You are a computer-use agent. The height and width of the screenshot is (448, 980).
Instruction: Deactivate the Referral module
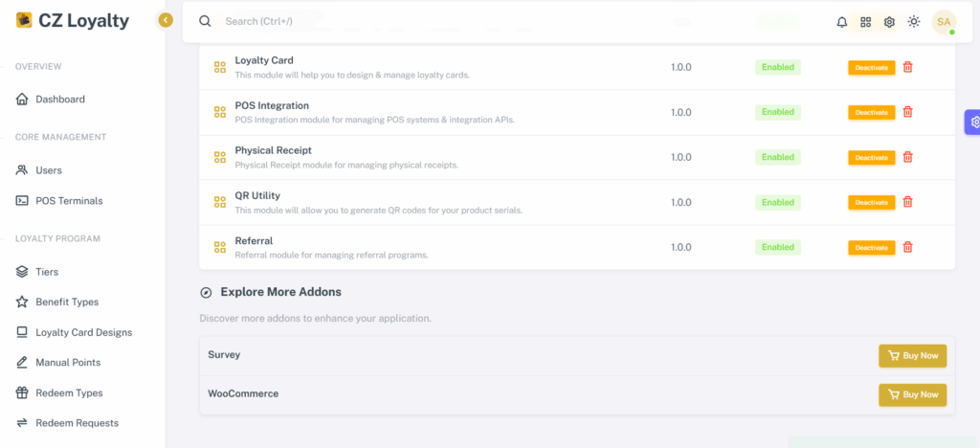point(871,247)
